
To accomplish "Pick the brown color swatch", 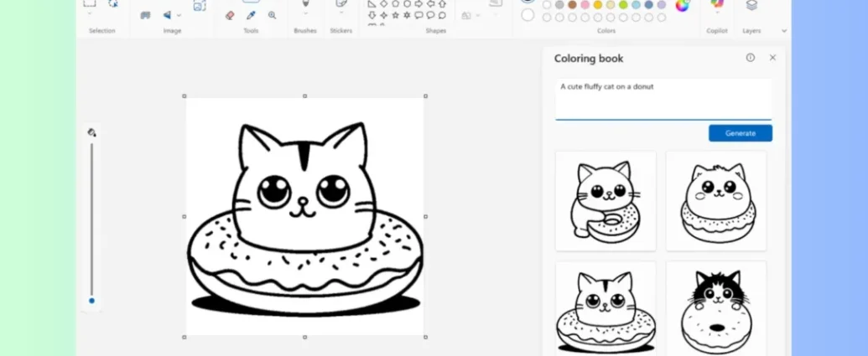I will coord(572,4).
